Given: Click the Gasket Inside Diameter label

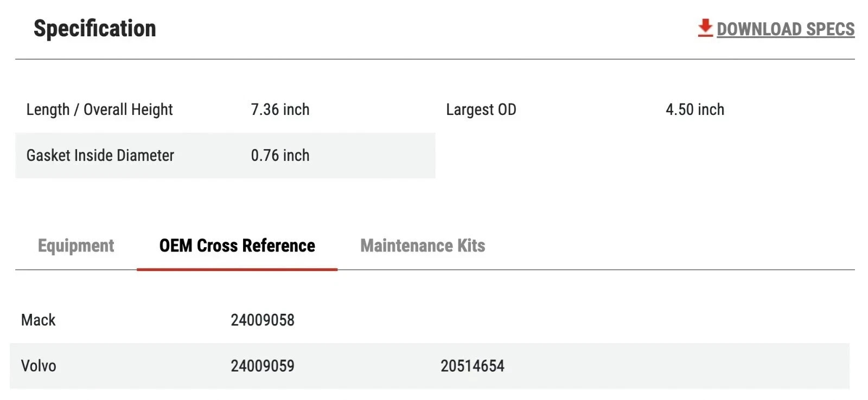Looking at the screenshot, I should [x=100, y=156].
